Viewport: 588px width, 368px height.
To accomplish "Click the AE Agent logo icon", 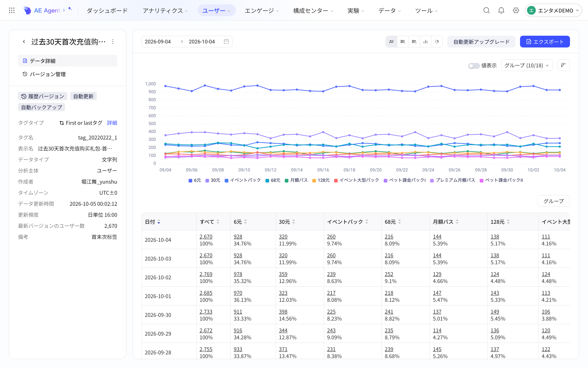I will [x=27, y=10].
